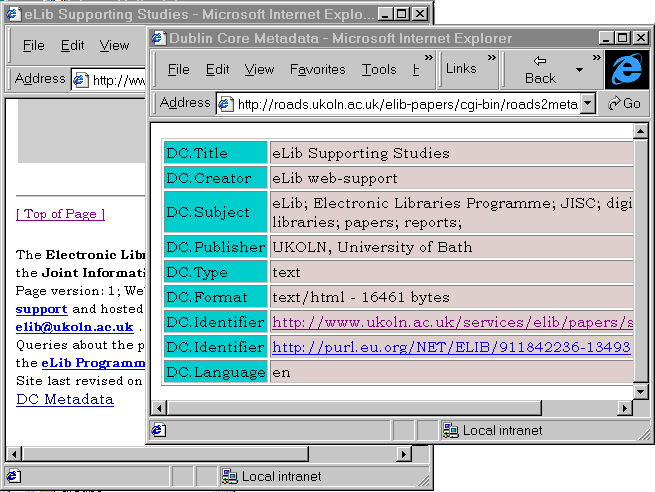Click page icon in eLib window address bar
Viewport: 655px width, 492px height.
pos(80,80)
